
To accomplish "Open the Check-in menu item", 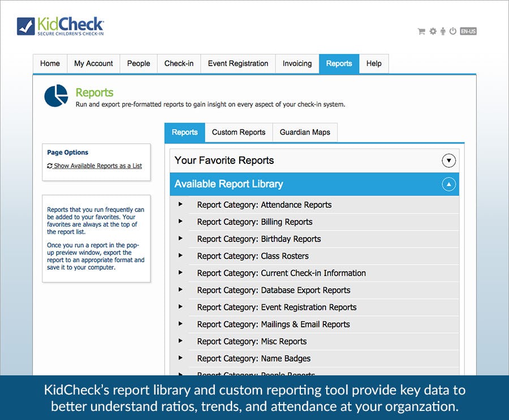I will (x=179, y=63).
